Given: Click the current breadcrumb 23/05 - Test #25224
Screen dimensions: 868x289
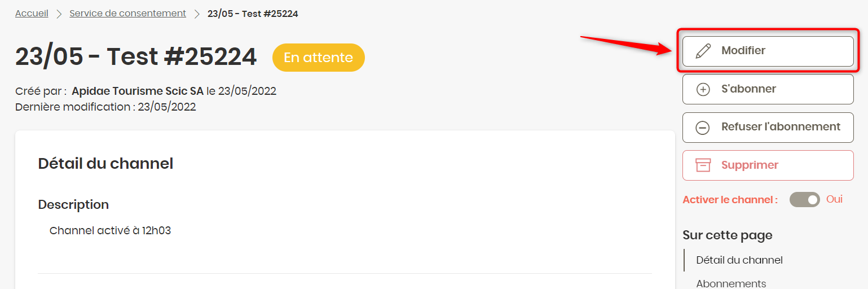Looking at the screenshot, I should 253,14.
